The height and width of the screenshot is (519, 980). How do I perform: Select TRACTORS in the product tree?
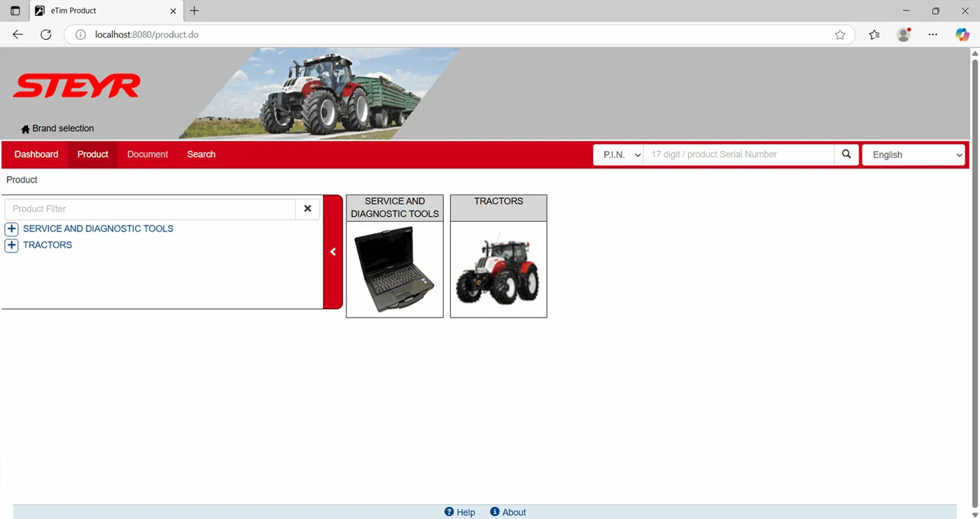point(48,246)
